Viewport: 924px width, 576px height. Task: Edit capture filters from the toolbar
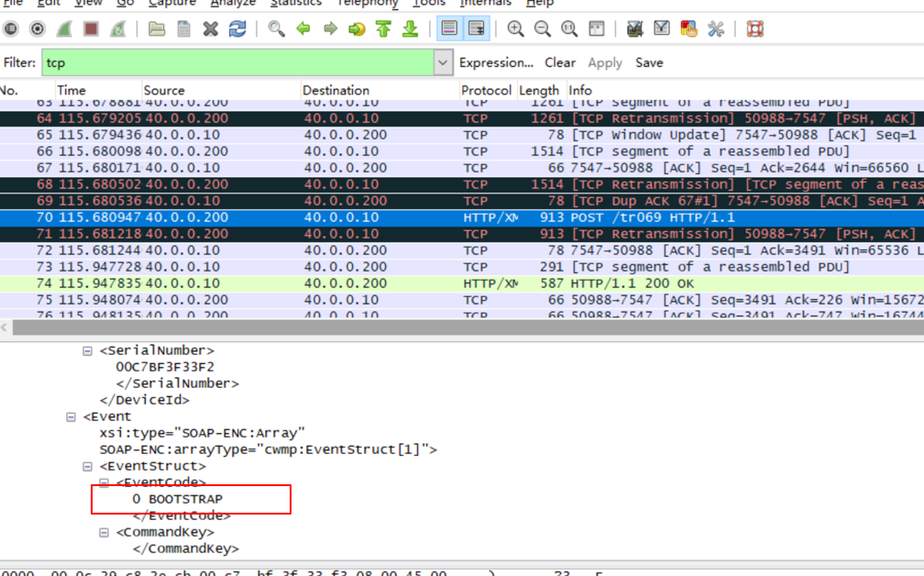click(x=634, y=28)
